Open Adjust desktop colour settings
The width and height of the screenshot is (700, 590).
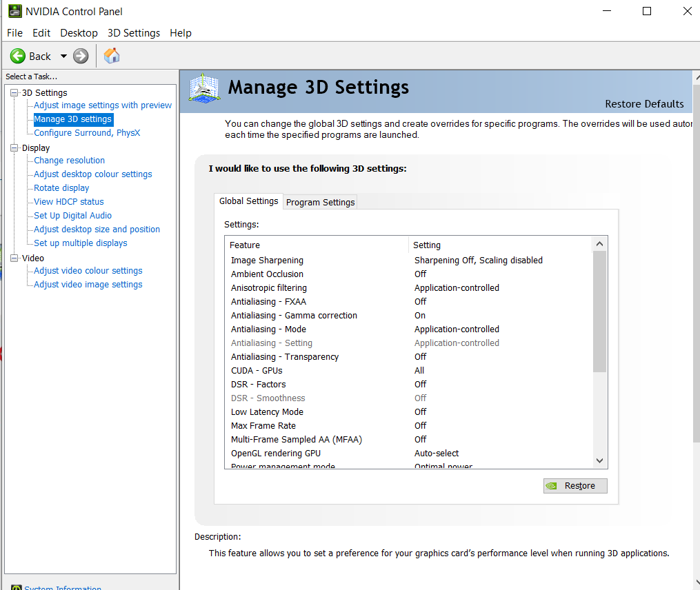[93, 174]
